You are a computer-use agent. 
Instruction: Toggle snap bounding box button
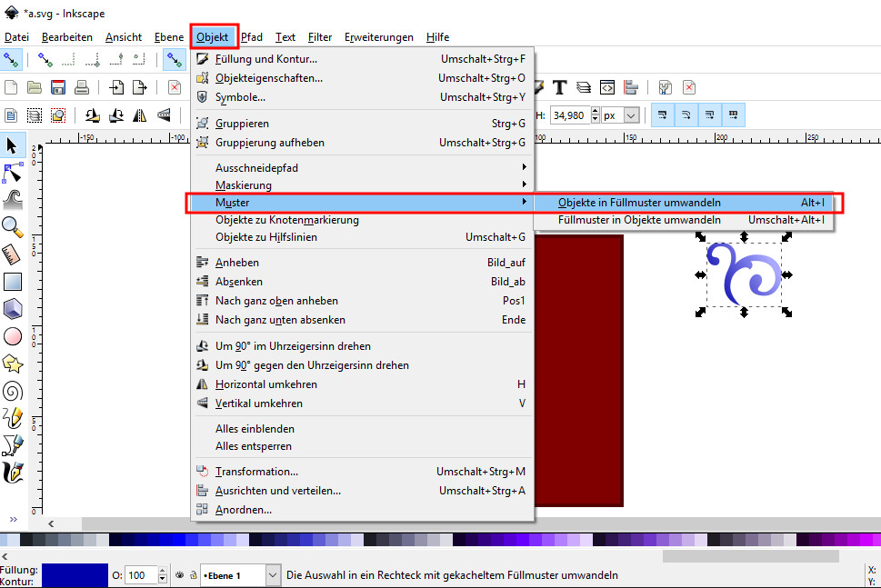[45, 60]
